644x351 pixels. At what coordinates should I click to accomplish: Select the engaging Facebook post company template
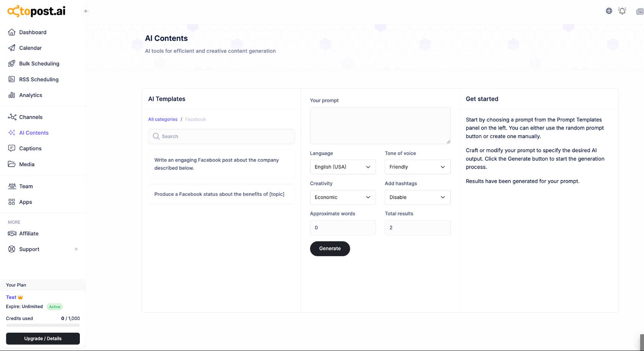pyautogui.click(x=221, y=164)
